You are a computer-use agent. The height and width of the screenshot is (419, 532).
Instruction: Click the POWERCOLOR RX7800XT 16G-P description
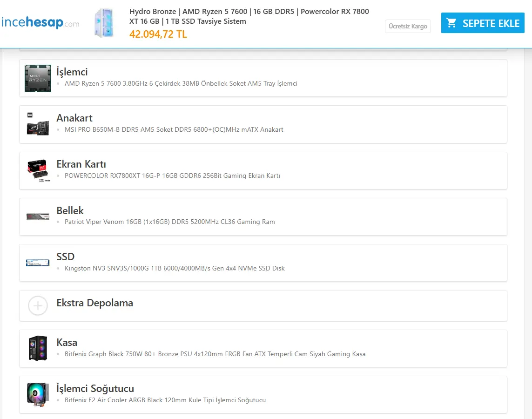tap(172, 176)
